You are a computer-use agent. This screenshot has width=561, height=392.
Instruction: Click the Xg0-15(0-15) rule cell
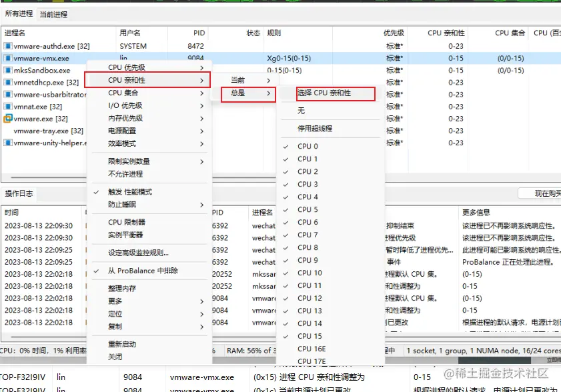point(289,58)
